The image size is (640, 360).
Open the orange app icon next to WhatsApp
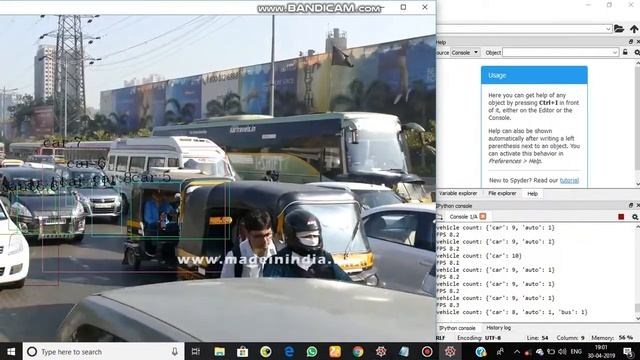pos(335,351)
